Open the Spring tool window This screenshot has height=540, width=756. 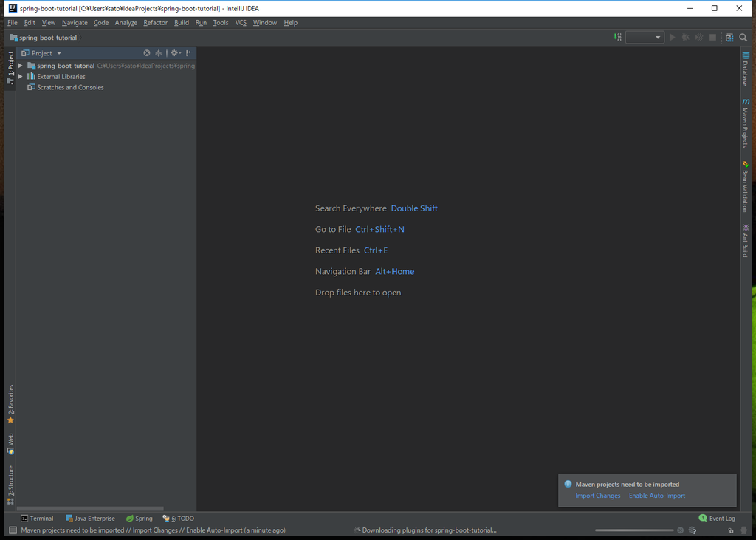tap(140, 519)
